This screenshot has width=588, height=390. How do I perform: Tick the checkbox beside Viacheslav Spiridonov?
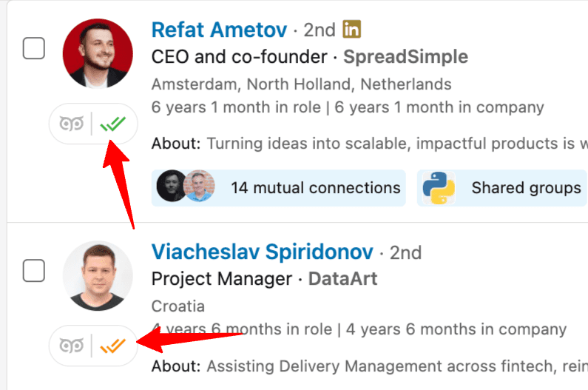coord(34,270)
